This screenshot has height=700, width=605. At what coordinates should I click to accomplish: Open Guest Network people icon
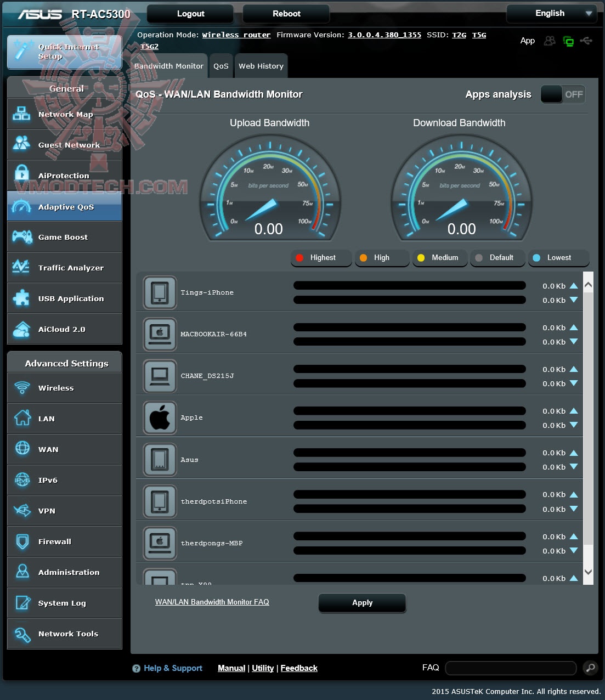[21, 144]
